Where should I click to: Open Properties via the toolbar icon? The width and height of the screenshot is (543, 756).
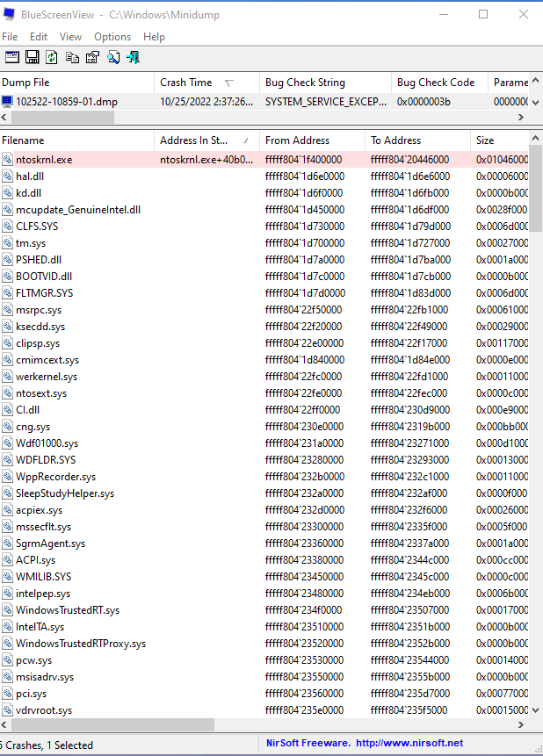tap(92, 57)
